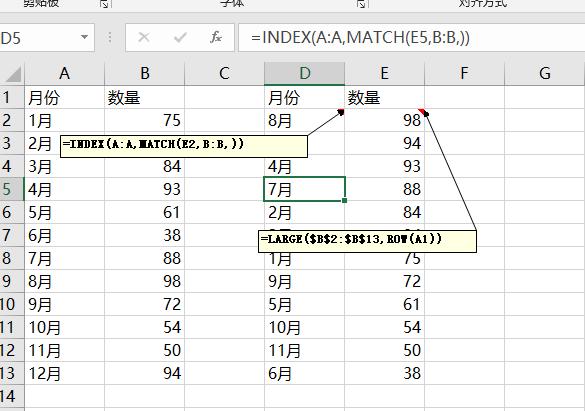Click the Select All corner triangle
585x411 pixels.
13,74
